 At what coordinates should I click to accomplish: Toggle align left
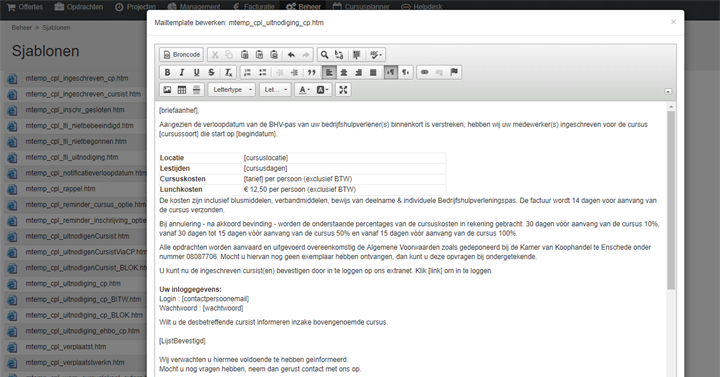(329, 72)
